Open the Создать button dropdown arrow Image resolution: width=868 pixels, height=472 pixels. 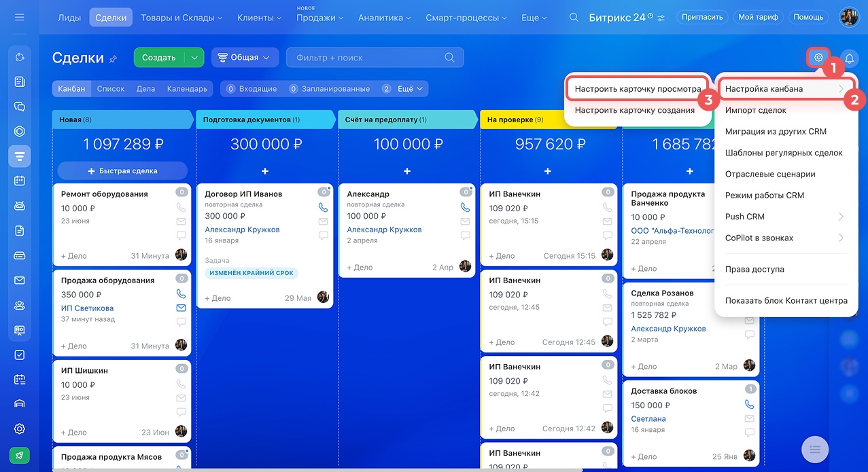click(x=194, y=58)
